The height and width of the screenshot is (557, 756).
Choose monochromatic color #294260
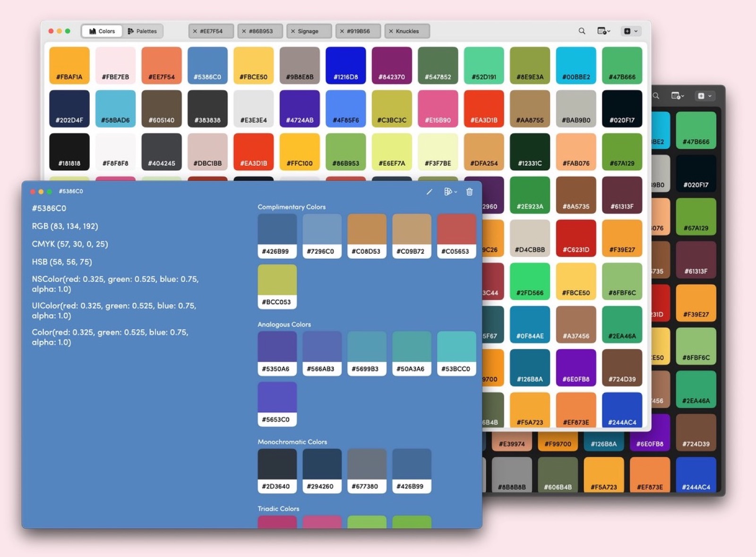pos(322,471)
